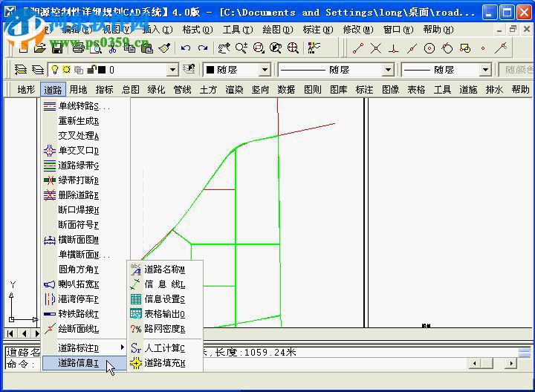The image size is (535, 392).
Task: Select Intersection snap X icon
Action: (x=376, y=48)
